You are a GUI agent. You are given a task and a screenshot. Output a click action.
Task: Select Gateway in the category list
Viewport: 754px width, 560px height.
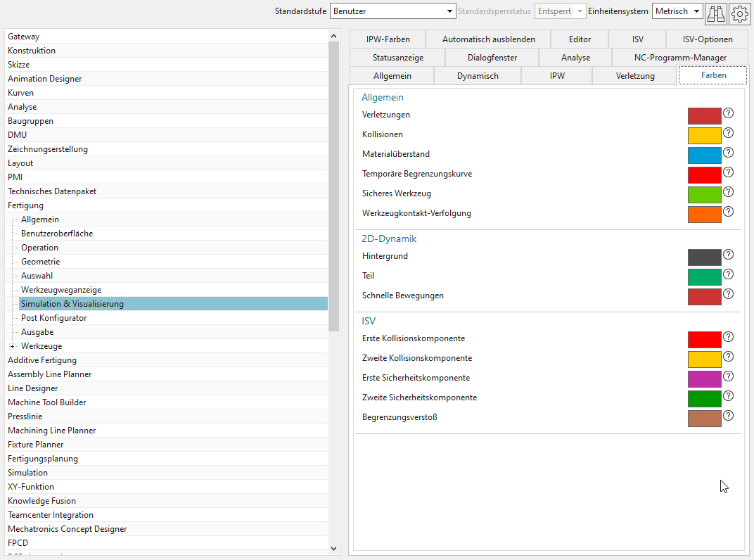[x=167, y=37]
